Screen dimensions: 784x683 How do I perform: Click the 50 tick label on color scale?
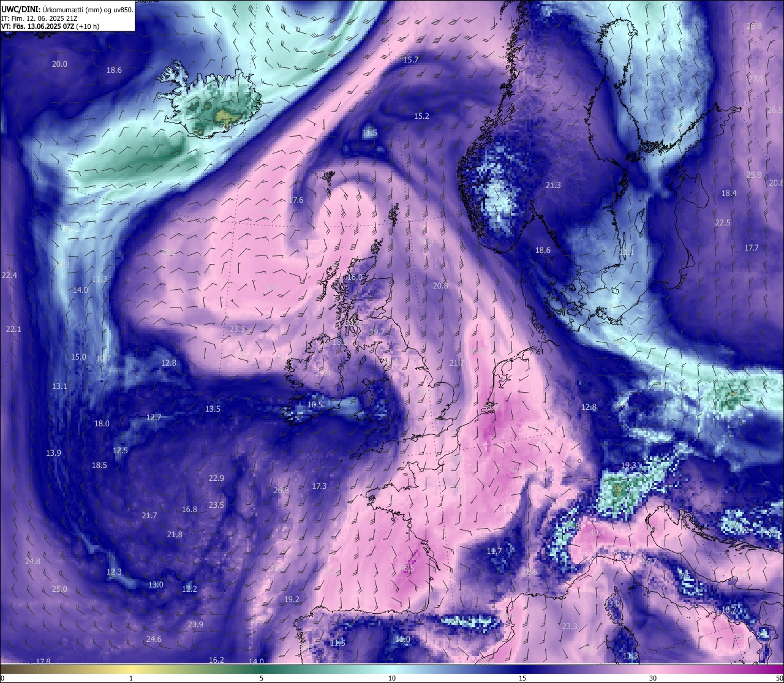(779, 678)
